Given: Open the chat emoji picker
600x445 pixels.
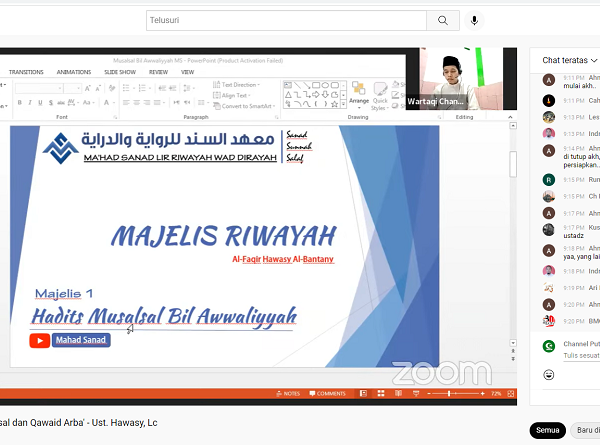Looking at the screenshot, I should 549,375.
